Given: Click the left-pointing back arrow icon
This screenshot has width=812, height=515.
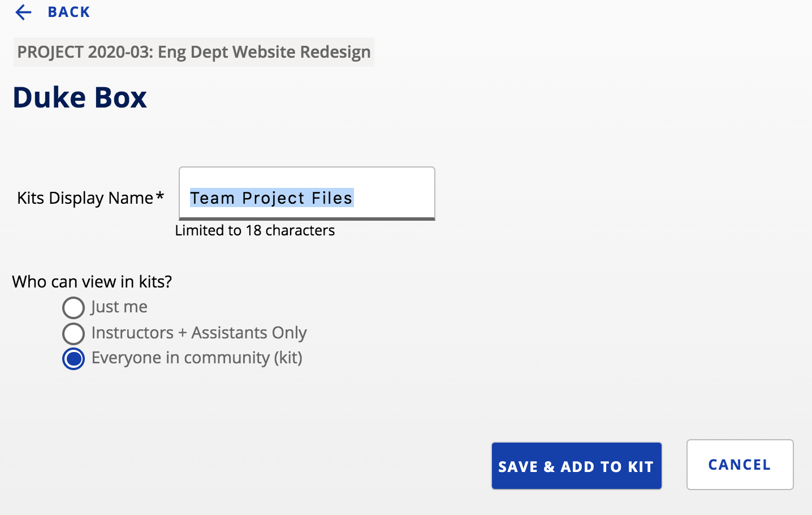Looking at the screenshot, I should point(23,12).
